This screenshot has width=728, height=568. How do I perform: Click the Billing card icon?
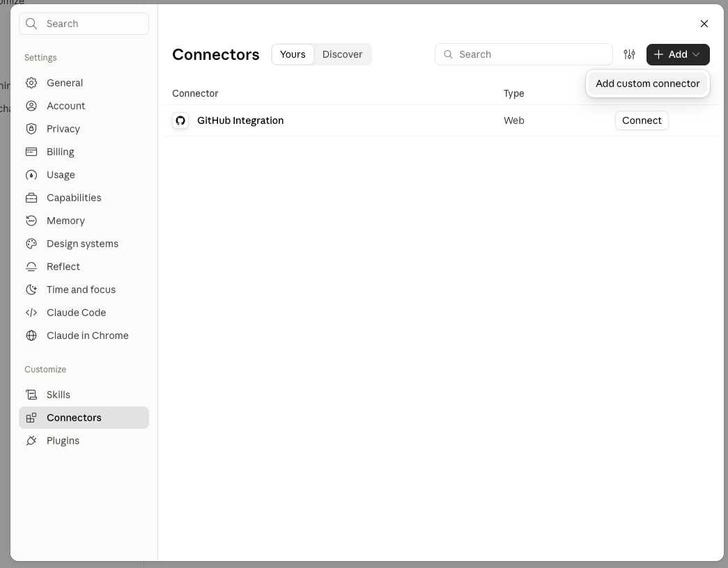(31, 152)
